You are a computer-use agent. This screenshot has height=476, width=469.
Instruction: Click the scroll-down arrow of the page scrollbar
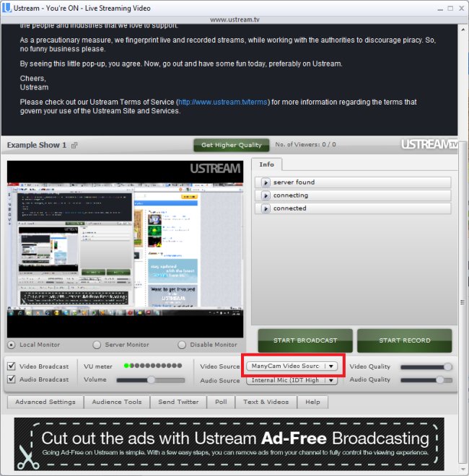click(x=463, y=470)
